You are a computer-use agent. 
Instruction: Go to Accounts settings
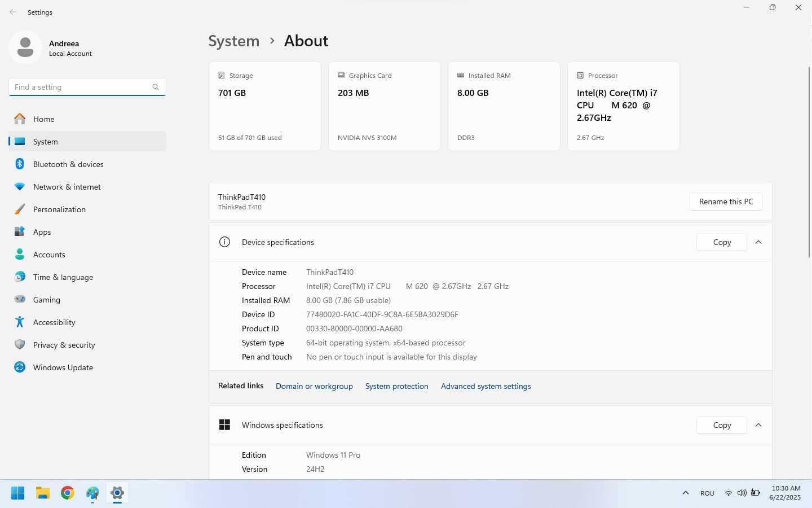tap(87, 255)
